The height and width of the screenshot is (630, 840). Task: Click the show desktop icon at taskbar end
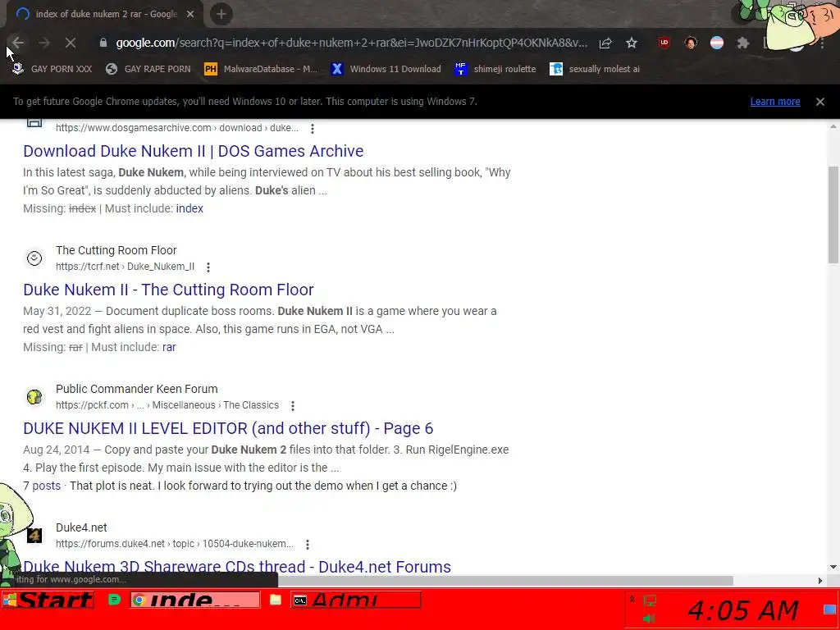coord(830,609)
